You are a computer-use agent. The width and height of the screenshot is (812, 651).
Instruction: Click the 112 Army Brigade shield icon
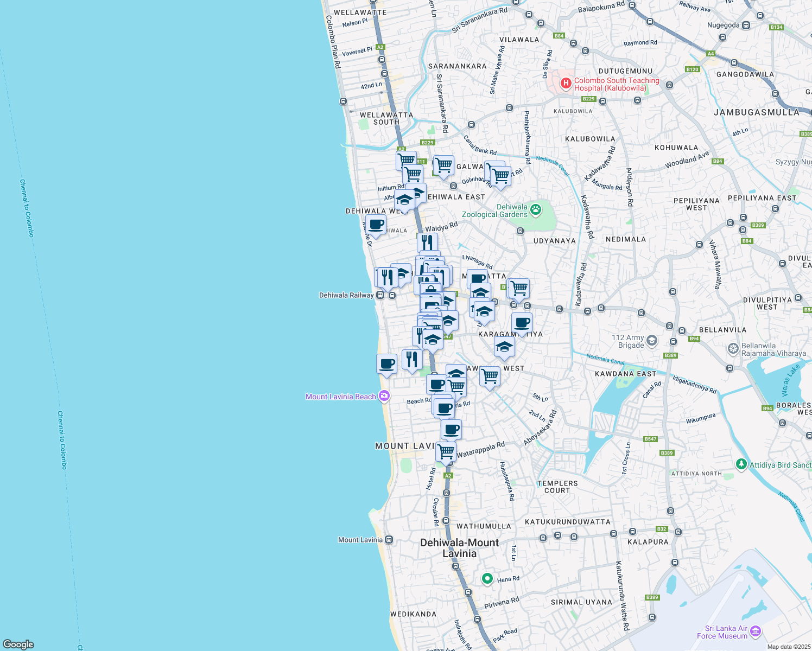652,341
